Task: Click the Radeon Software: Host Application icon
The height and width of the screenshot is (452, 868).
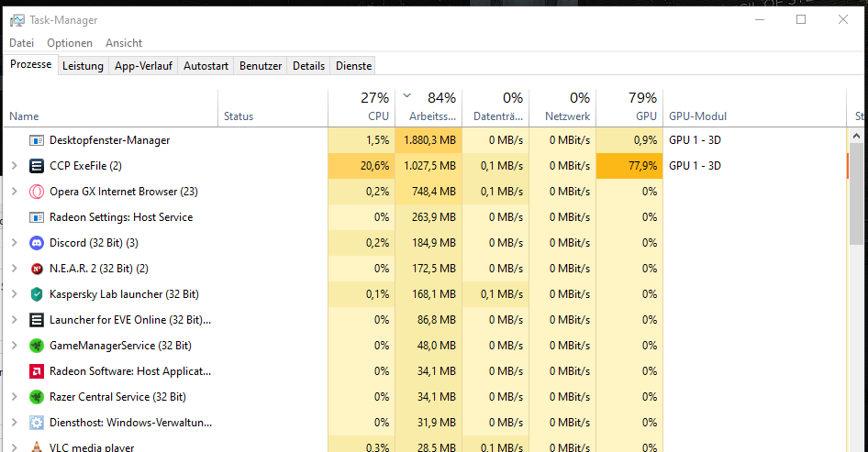Action: coord(37,371)
